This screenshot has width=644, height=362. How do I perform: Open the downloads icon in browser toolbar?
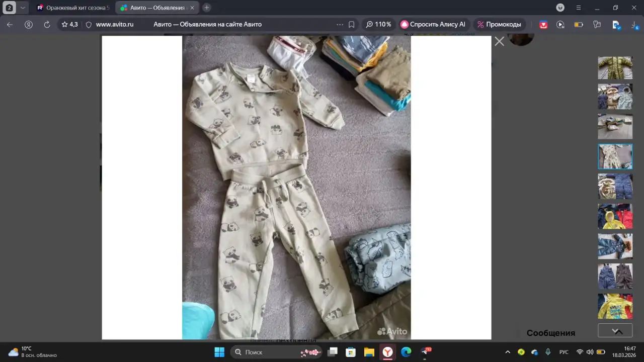pos(634,24)
